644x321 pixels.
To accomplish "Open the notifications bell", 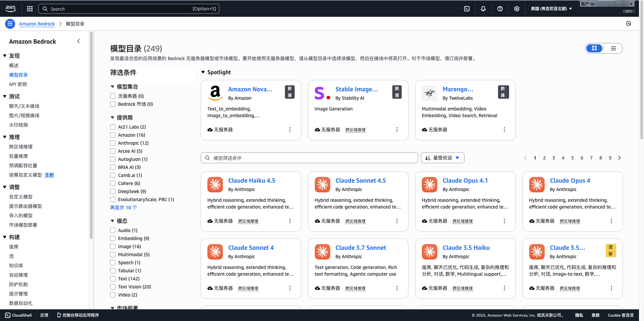I will pyautogui.click(x=483, y=8).
